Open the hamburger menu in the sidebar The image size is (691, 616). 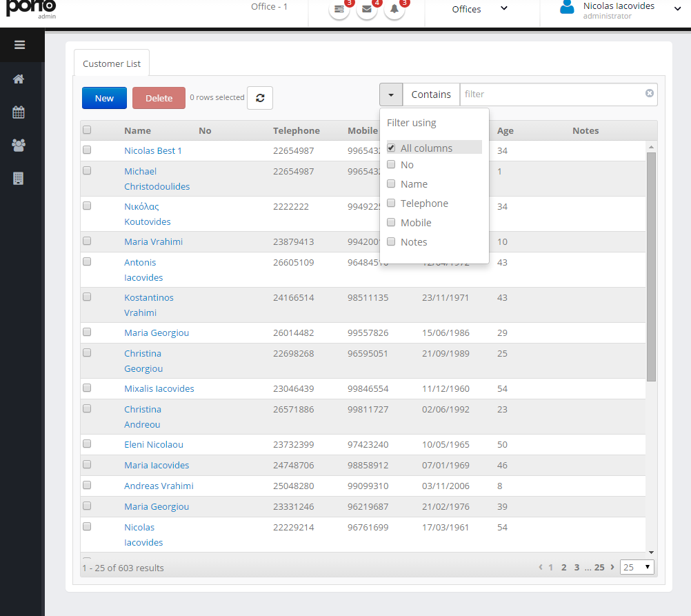(x=19, y=45)
